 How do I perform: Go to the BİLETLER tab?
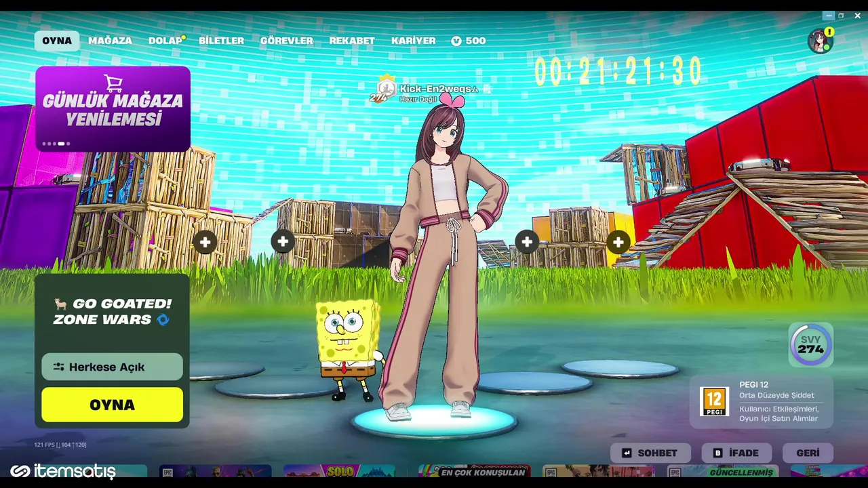(221, 41)
